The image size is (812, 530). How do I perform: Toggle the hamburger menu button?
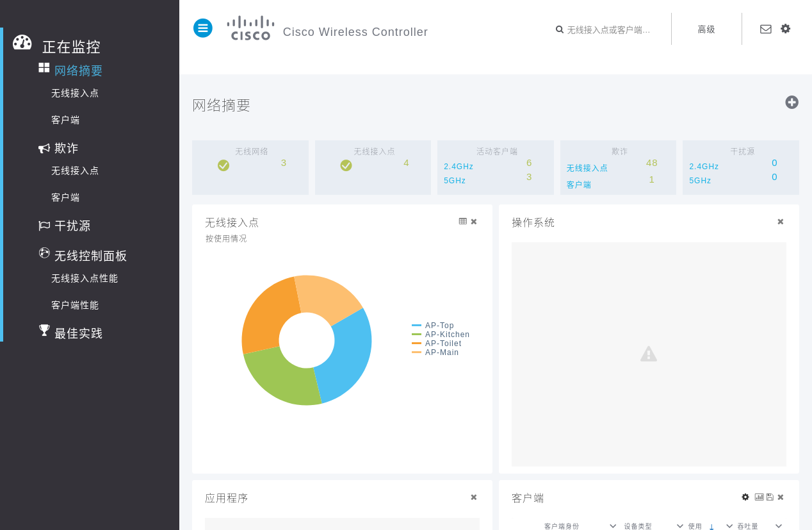pos(202,28)
